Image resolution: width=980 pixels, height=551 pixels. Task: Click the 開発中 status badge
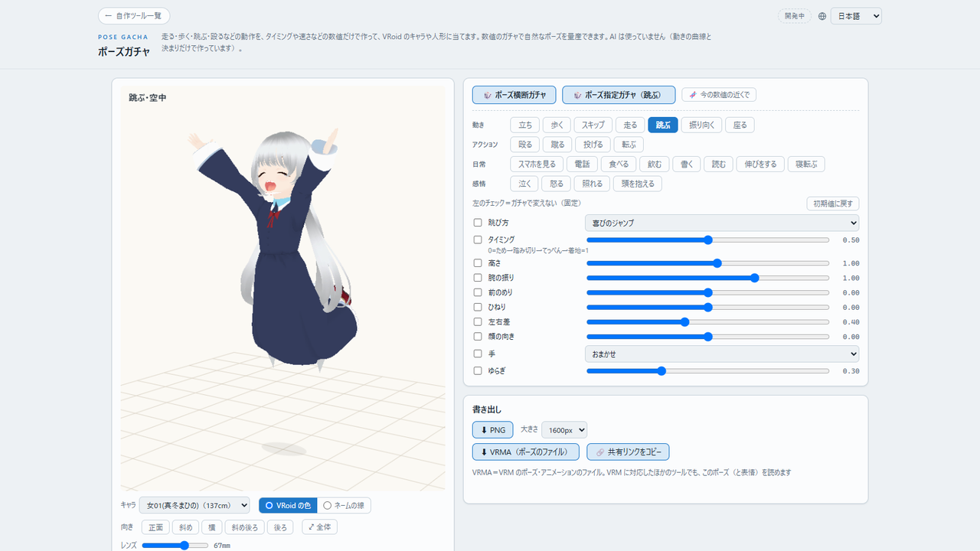(795, 16)
